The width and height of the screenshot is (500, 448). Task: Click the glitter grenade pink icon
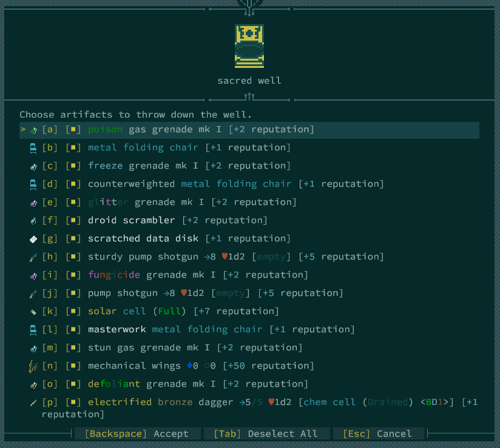[x=33, y=202]
